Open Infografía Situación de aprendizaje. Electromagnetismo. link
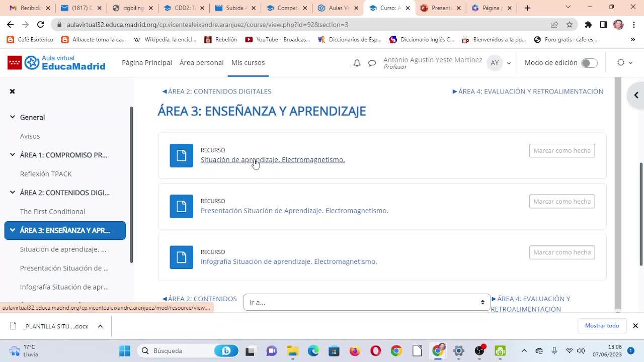The height and width of the screenshot is (362, 644). pos(289,261)
